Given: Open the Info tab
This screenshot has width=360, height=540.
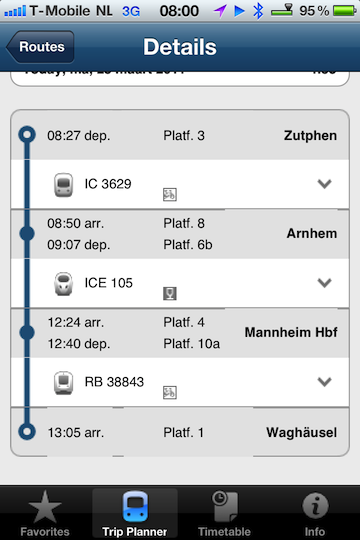Looking at the screenshot, I should coord(315,513).
